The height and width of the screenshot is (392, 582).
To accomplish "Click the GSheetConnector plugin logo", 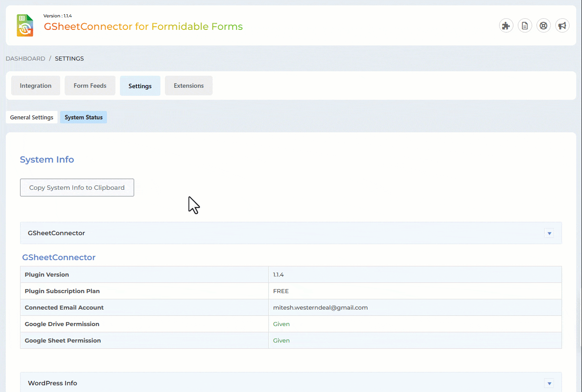I will [25, 25].
